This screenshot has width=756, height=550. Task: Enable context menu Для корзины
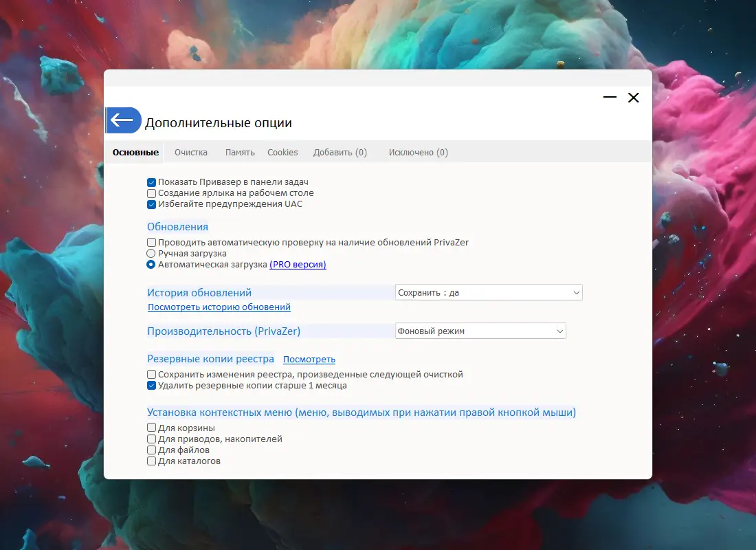pyautogui.click(x=151, y=428)
